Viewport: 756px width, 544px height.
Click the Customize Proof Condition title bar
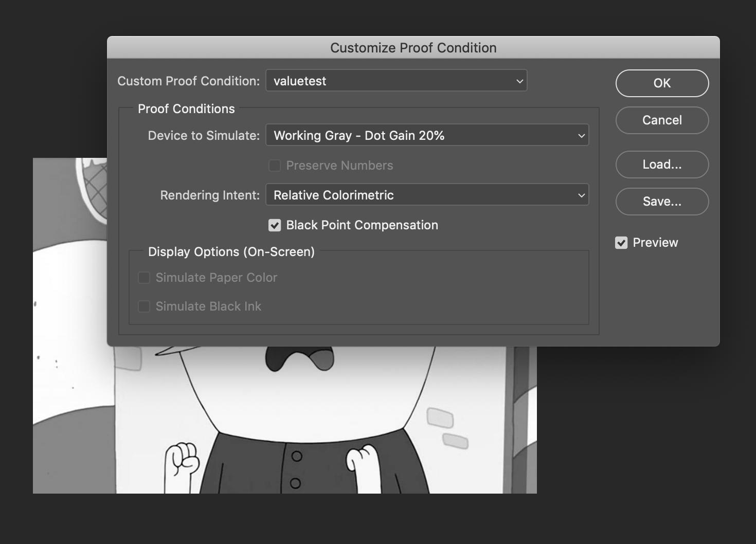413,47
